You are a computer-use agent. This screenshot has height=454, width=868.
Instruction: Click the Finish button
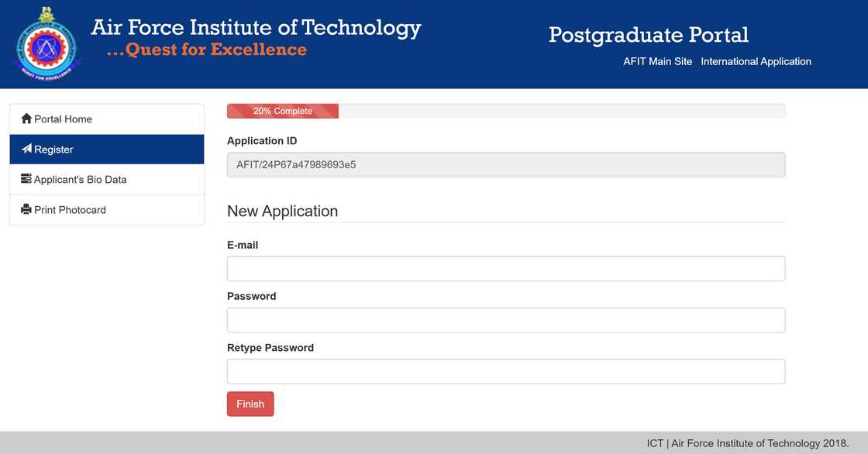[x=250, y=404]
